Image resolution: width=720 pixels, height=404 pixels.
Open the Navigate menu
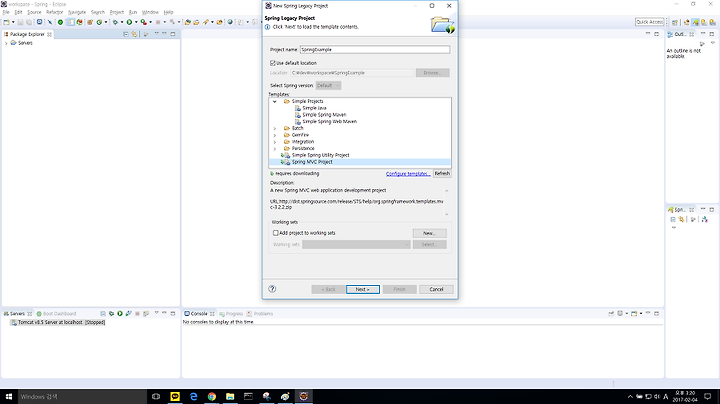pyautogui.click(x=77, y=12)
